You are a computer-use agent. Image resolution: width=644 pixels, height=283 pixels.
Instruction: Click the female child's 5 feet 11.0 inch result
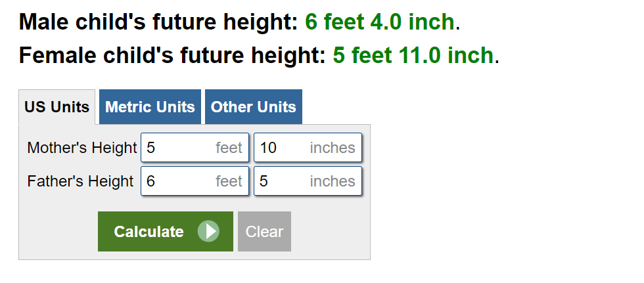pyautogui.click(x=413, y=55)
